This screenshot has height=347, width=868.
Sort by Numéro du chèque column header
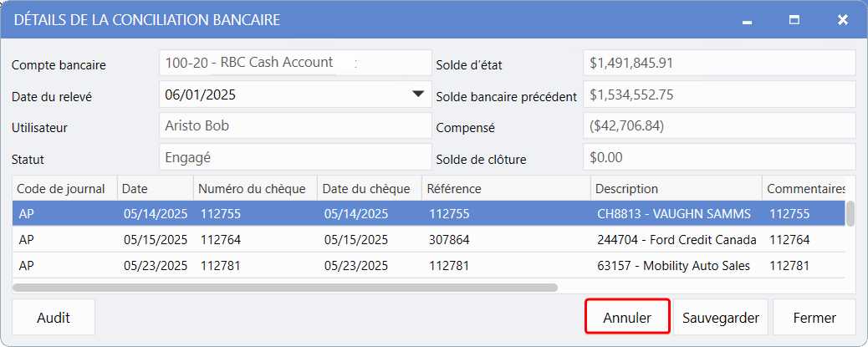pyautogui.click(x=253, y=188)
